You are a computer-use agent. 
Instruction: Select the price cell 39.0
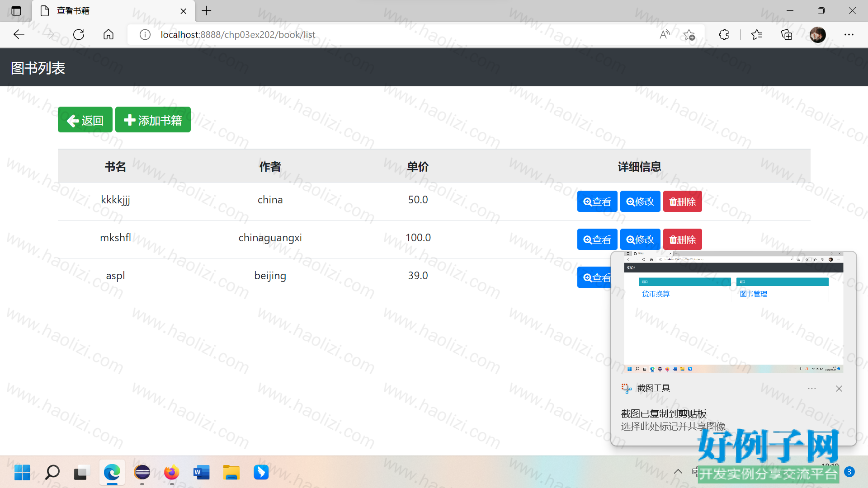pos(418,276)
